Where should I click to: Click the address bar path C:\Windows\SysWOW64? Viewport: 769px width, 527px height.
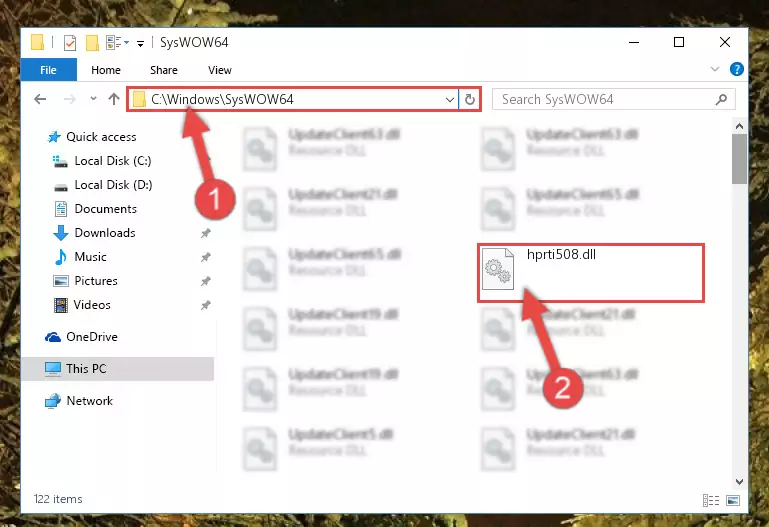(x=222, y=100)
